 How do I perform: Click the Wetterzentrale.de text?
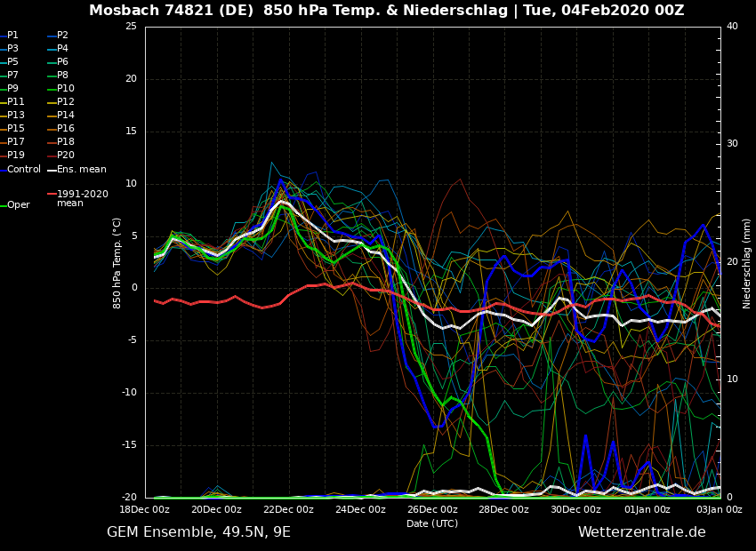(641, 532)
